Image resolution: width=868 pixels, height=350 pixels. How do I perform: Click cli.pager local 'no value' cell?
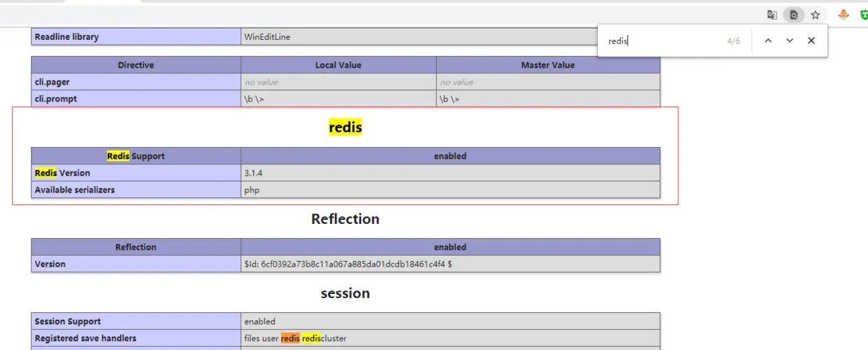(x=339, y=82)
